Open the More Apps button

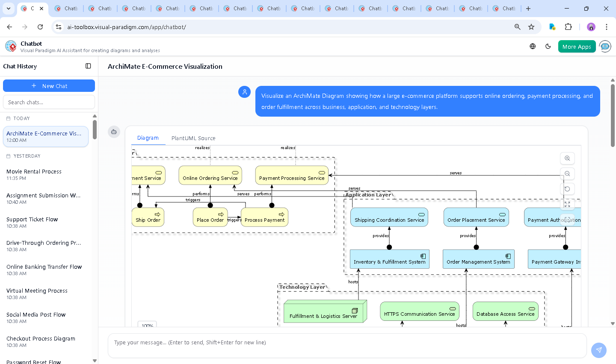[577, 47]
